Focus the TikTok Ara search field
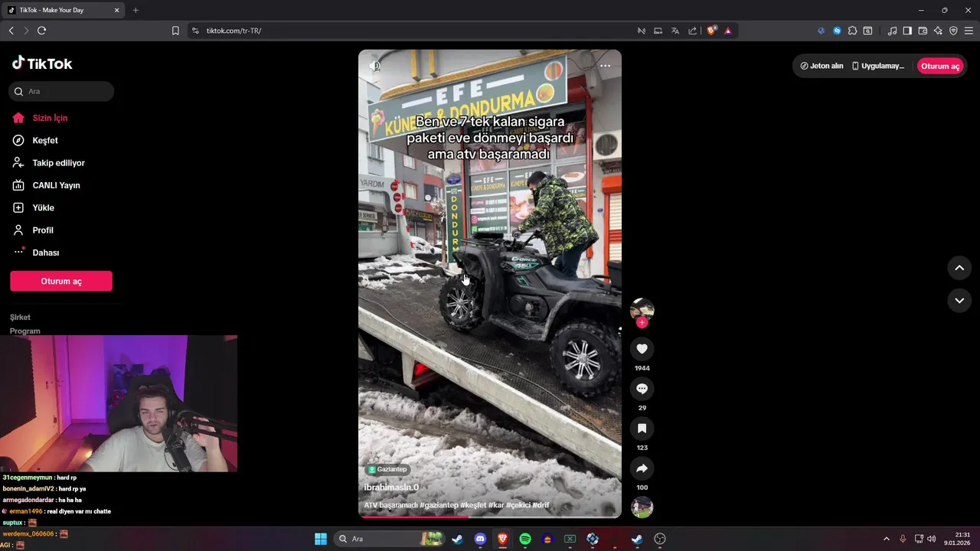Image resolution: width=980 pixels, height=551 pixels. [61, 91]
